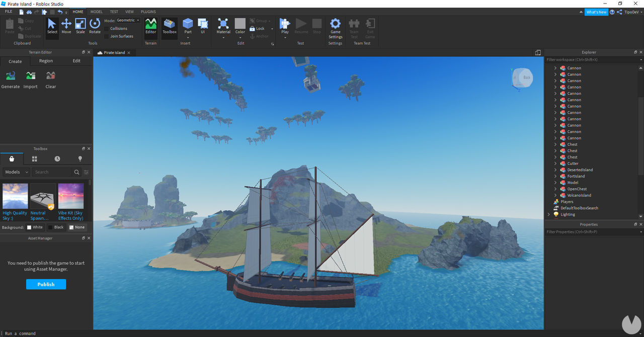
Task: Open Toolbox Creations lightbulb tab
Action: (80, 158)
